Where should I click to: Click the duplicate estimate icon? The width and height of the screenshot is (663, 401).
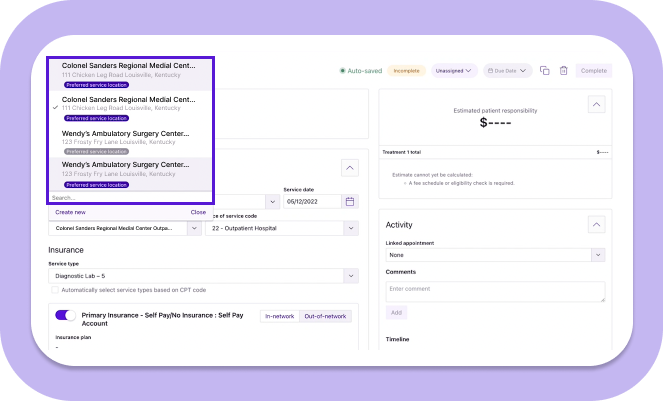[545, 71]
